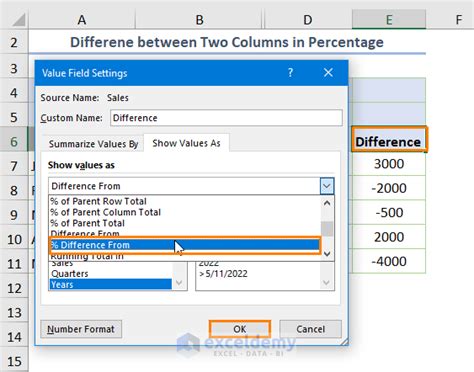Viewport: 474px width, 372px height.
Task: Click the help question mark icon
Action: point(290,72)
